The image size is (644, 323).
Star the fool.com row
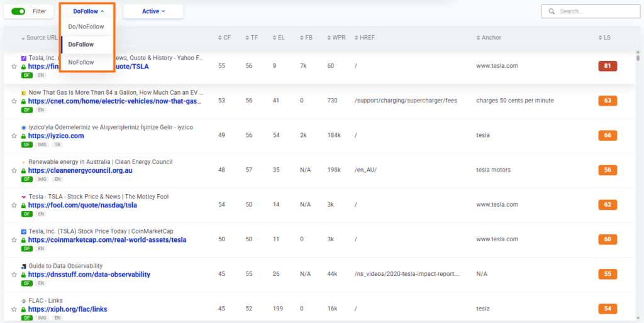tap(14, 205)
